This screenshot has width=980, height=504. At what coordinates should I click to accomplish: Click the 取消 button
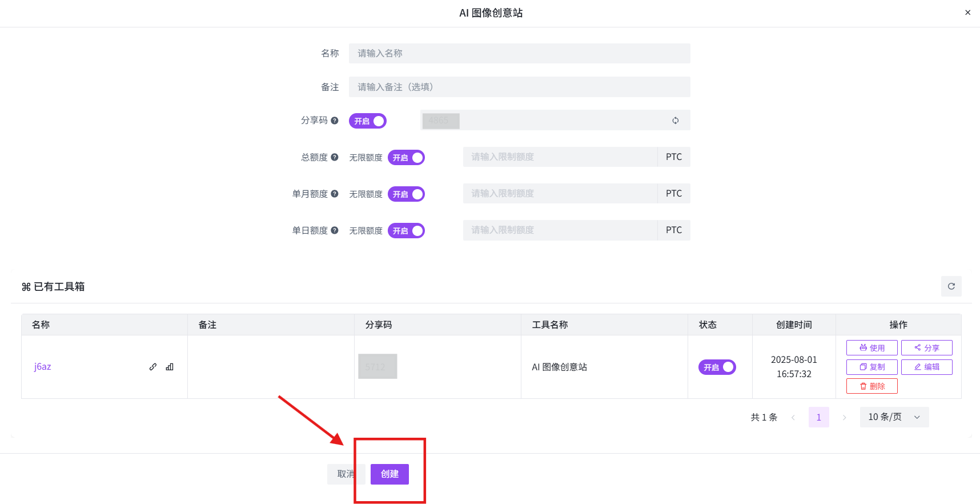pos(346,474)
